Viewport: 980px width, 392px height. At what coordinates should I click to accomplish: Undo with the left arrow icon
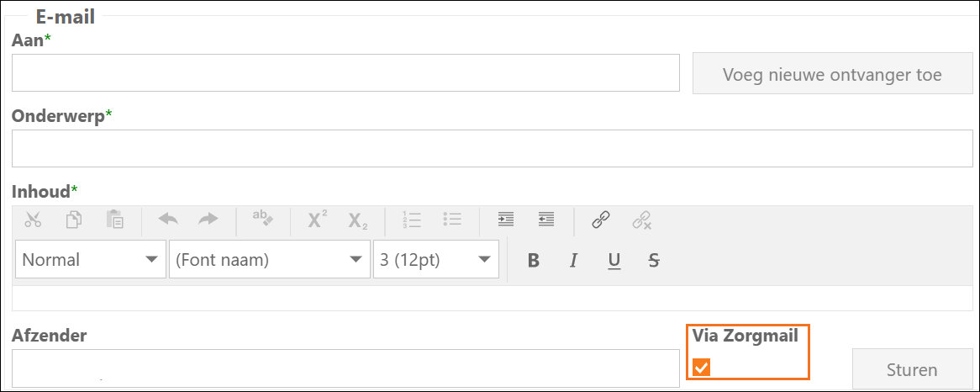[x=167, y=220]
